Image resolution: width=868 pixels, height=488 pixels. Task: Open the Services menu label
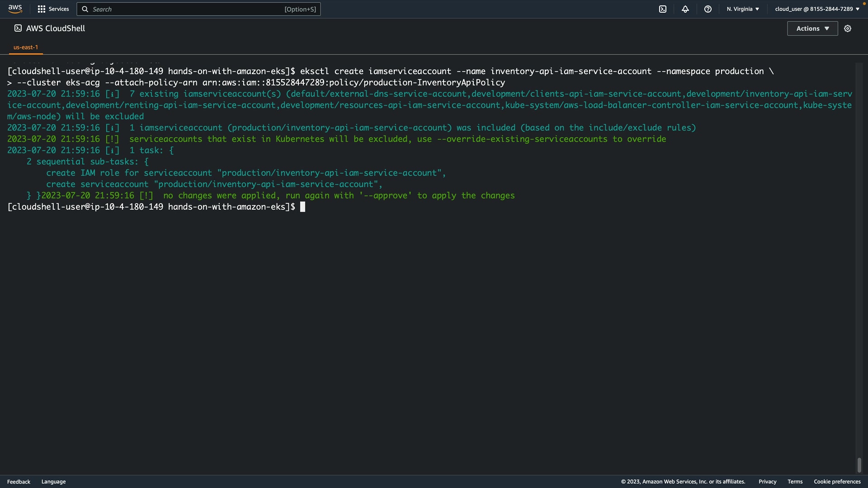point(59,9)
